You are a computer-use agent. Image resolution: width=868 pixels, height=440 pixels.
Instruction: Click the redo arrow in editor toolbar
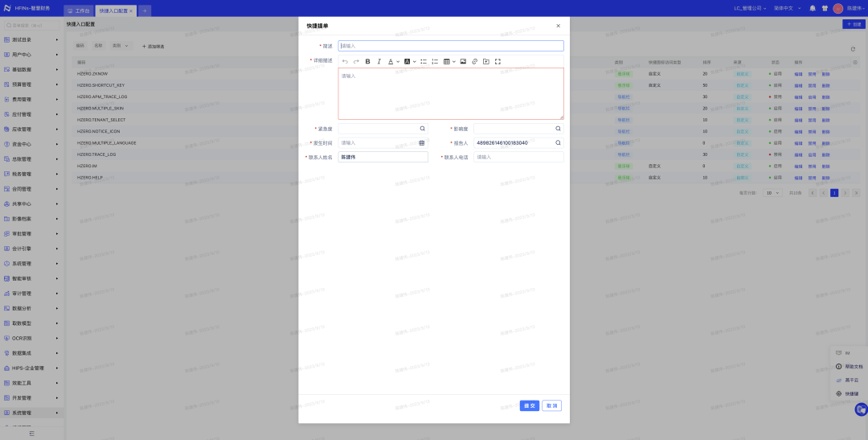[356, 61]
